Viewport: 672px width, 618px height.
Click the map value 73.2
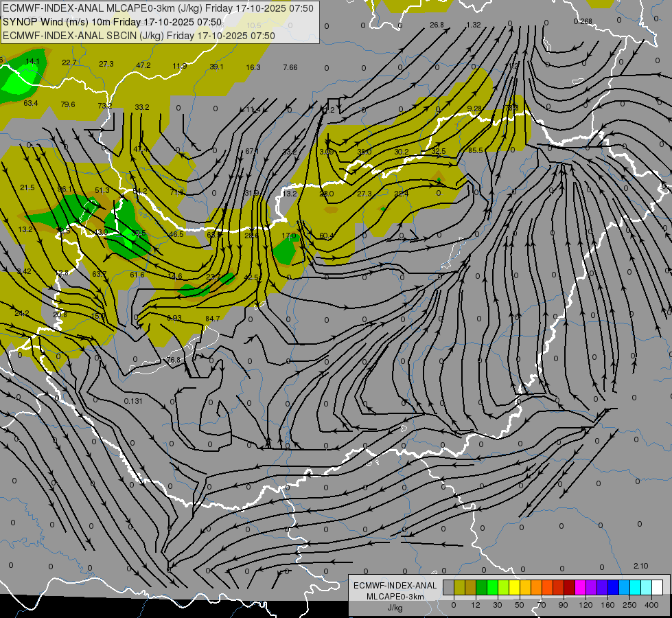[x=104, y=106]
